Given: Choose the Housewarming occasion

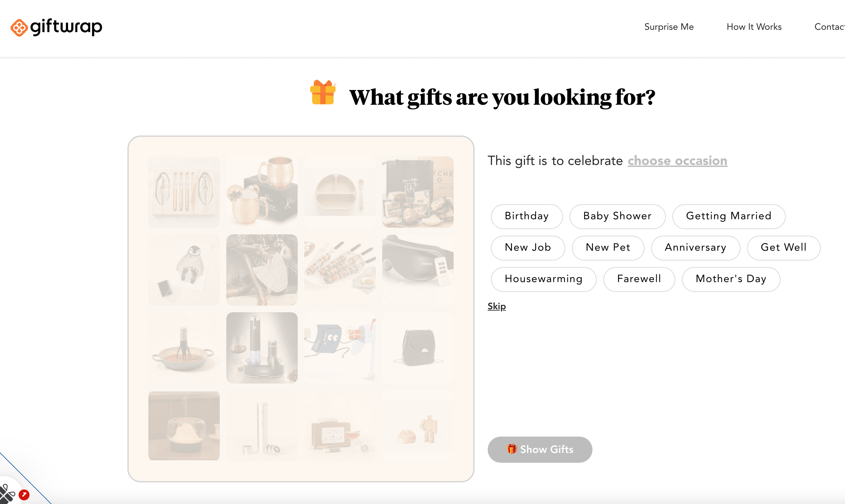Looking at the screenshot, I should (543, 279).
